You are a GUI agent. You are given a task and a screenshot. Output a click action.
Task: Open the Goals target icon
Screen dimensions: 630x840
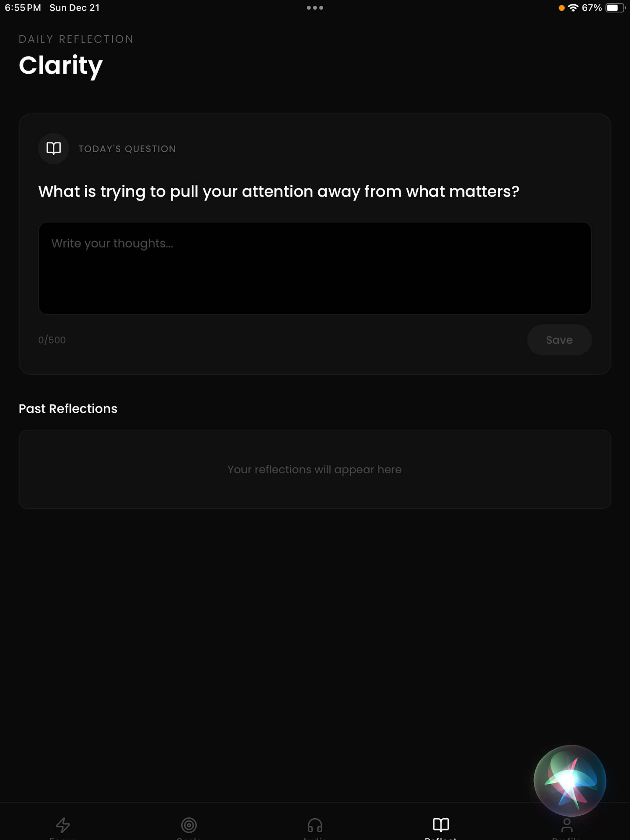coord(189,825)
